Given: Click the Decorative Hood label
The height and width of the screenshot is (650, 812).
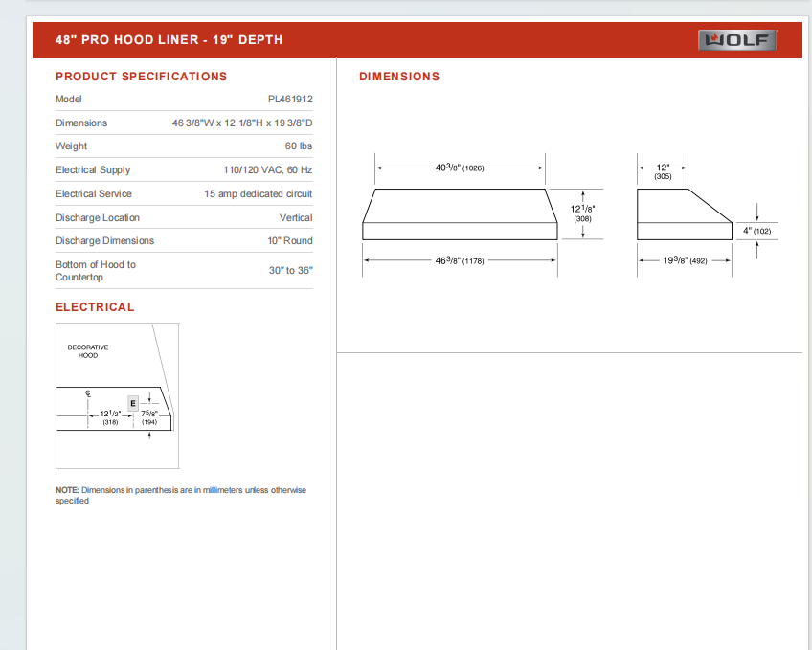Looking at the screenshot, I should click(x=88, y=350).
